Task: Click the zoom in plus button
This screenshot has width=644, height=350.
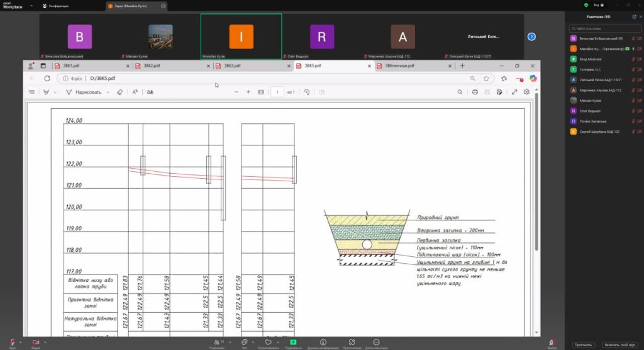Action: tap(248, 92)
